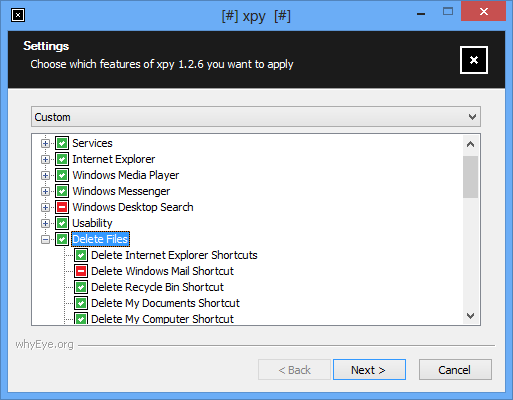Click the Cancel button
513x400 pixels.
point(455,370)
